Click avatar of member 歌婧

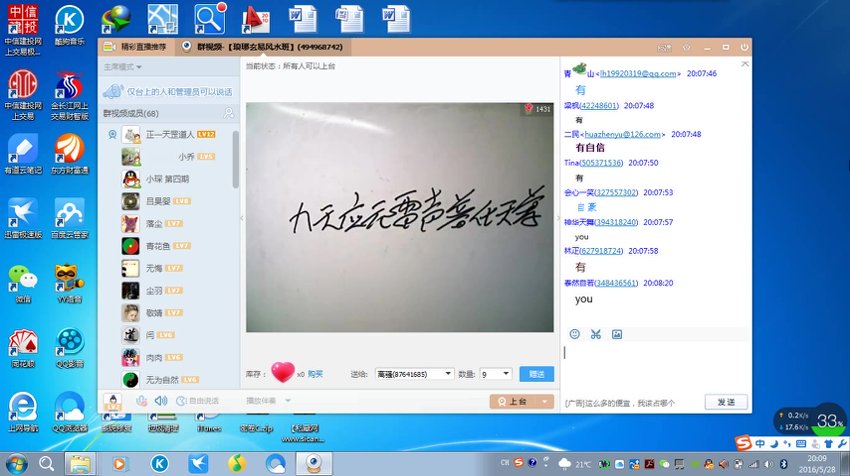pyautogui.click(x=130, y=313)
